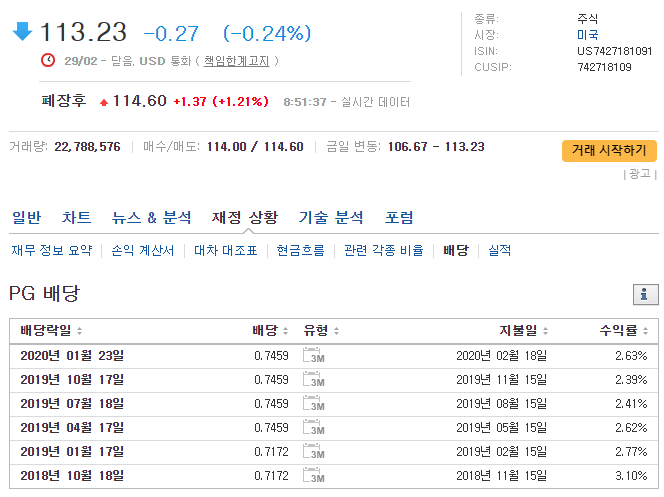Click the blue down-arrow price indicator
664x497 pixels.
pos(22,31)
